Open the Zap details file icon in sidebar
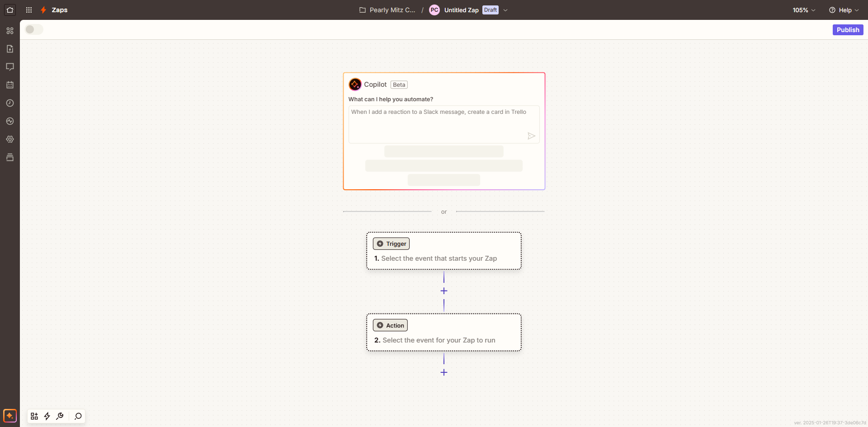868x427 pixels. coord(10,49)
